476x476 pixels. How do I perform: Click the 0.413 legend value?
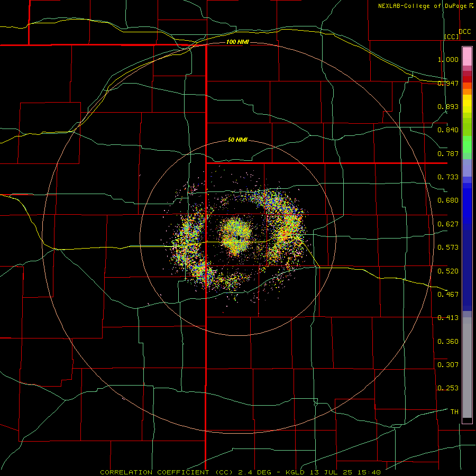click(448, 318)
